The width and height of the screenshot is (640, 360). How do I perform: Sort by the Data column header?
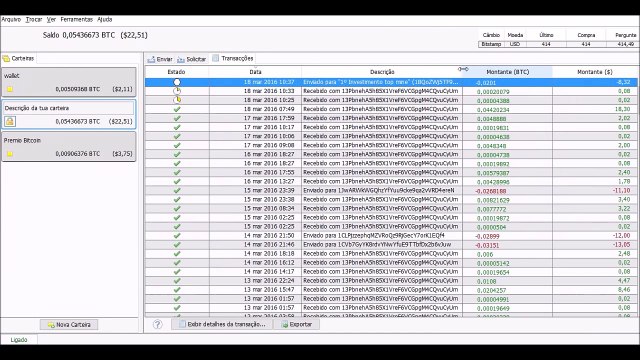click(x=255, y=72)
